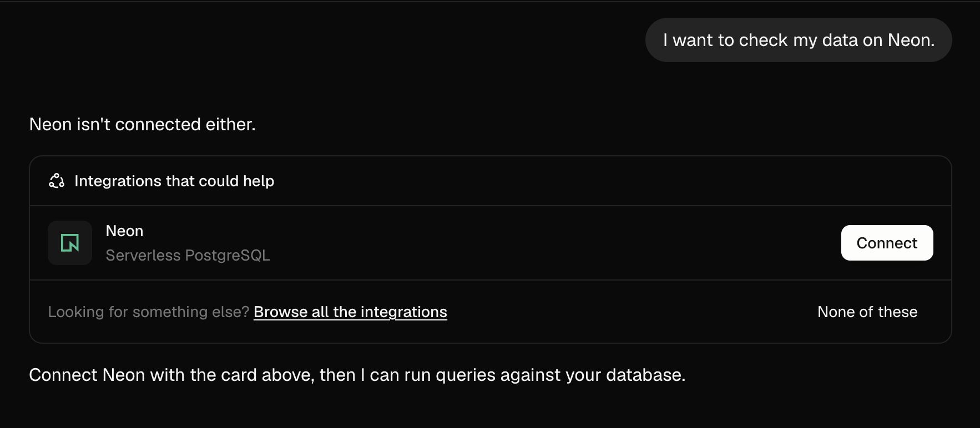Click the word integrations in underlined link
This screenshot has height=428, width=980.
click(403, 312)
